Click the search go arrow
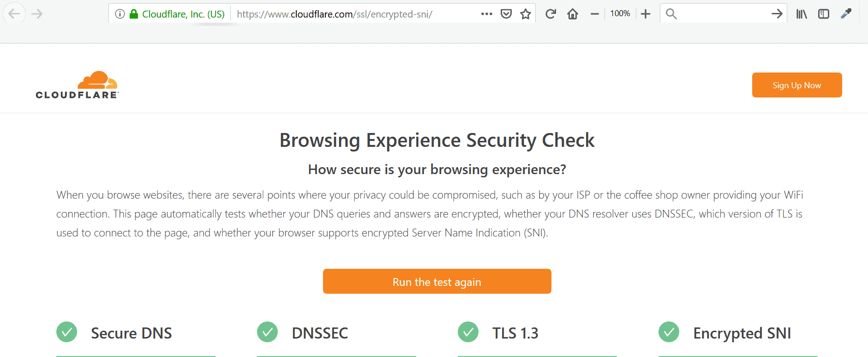The width and height of the screenshot is (868, 357). coord(777,14)
